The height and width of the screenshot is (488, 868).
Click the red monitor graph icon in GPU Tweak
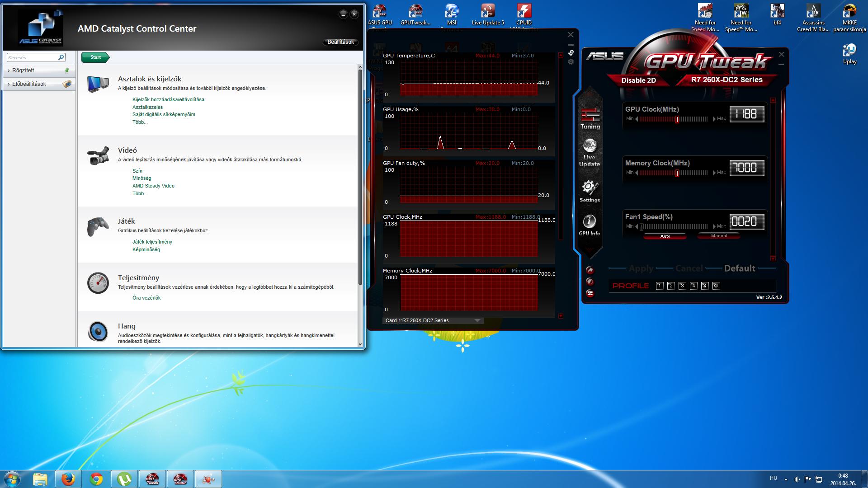tap(590, 293)
